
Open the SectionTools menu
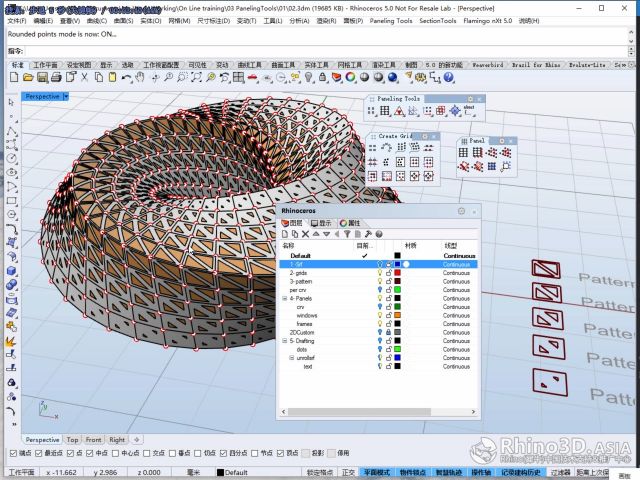(x=438, y=21)
